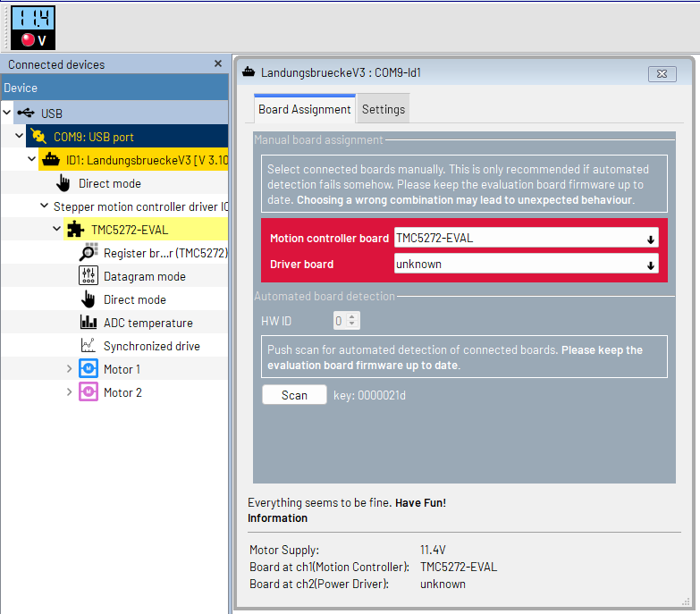Image resolution: width=700 pixels, height=614 pixels.
Task: Click the window resize grip
Action: coord(686,602)
